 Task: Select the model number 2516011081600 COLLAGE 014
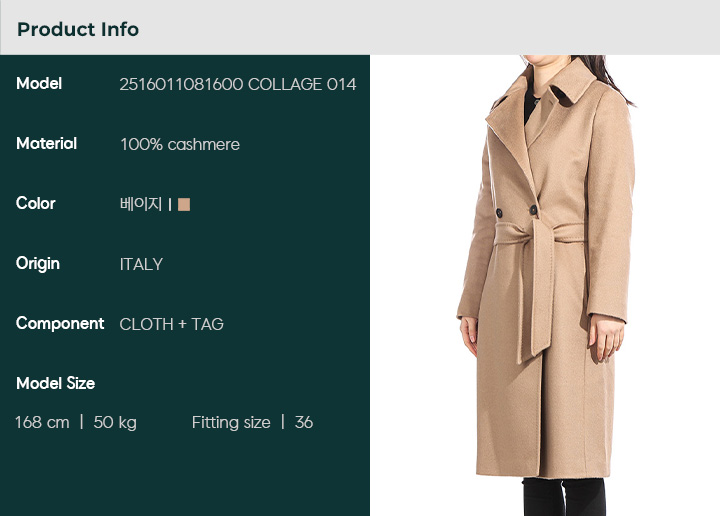pos(238,84)
